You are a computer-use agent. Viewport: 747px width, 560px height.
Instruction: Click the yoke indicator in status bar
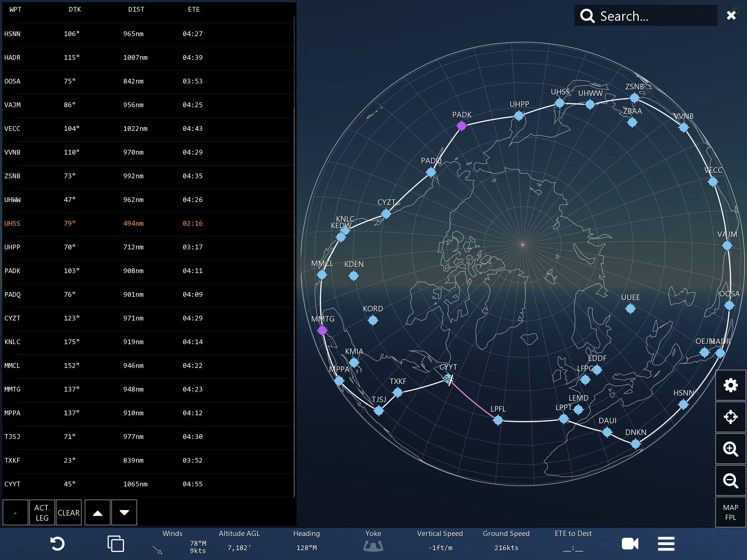tap(373, 545)
